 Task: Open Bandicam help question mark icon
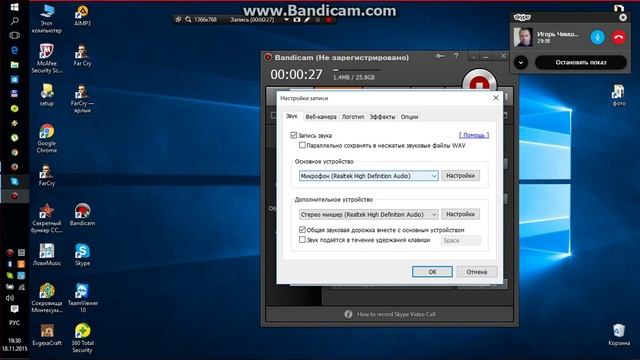pyautogui.click(x=456, y=56)
